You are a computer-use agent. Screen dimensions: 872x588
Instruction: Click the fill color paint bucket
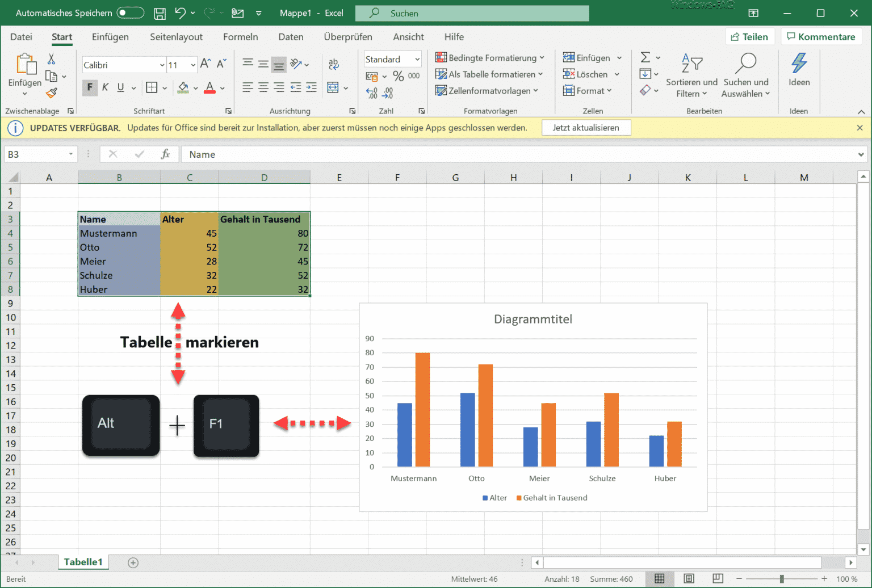click(183, 87)
